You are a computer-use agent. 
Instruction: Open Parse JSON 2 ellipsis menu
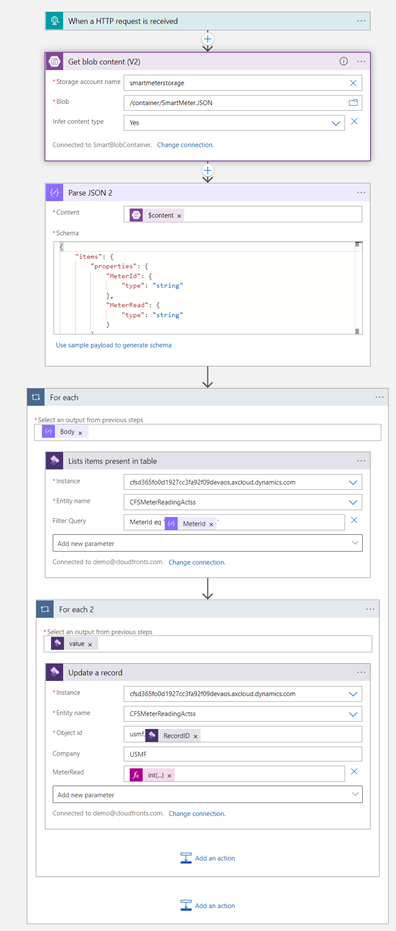point(361,192)
